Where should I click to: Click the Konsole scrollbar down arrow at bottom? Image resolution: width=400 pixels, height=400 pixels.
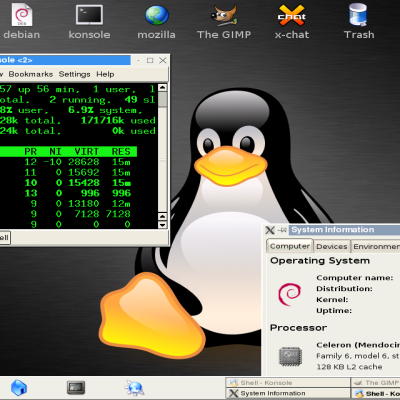pyautogui.click(x=162, y=225)
